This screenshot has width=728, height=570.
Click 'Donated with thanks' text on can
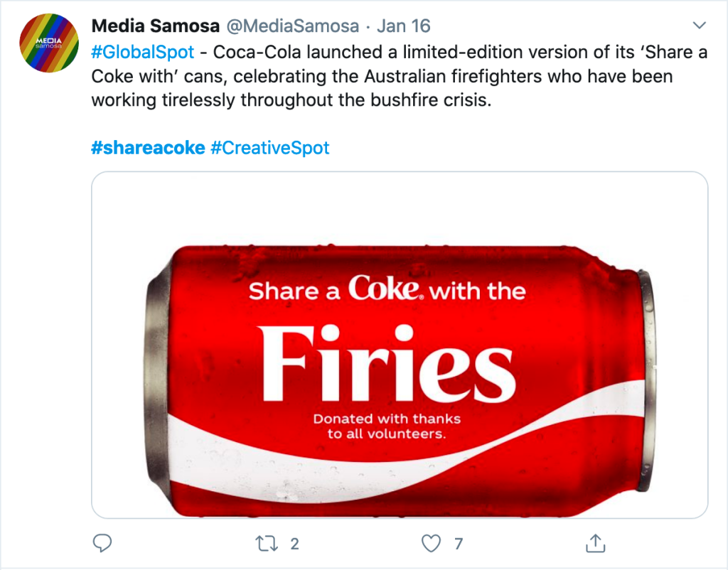pyautogui.click(x=387, y=419)
